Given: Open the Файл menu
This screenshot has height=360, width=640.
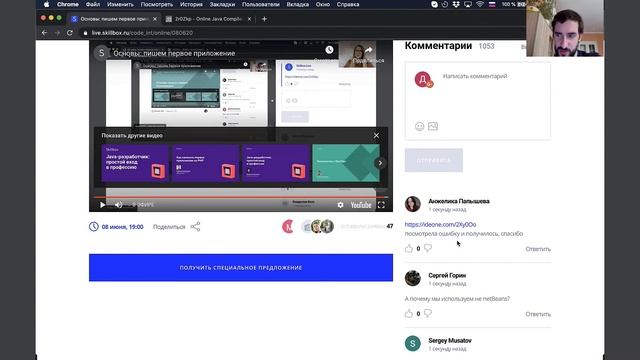Looking at the screenshot, I should pos(93,4).
